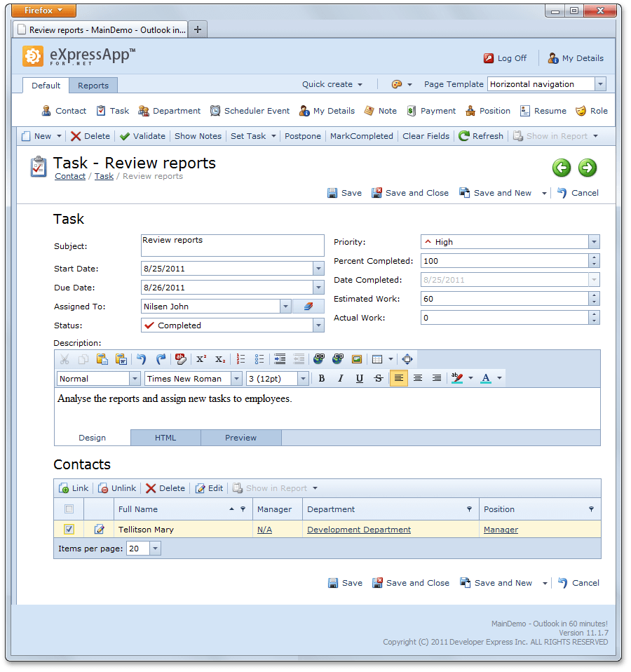
Task: Click Insert Link globe icon
Action: click(x=319, y=359)
